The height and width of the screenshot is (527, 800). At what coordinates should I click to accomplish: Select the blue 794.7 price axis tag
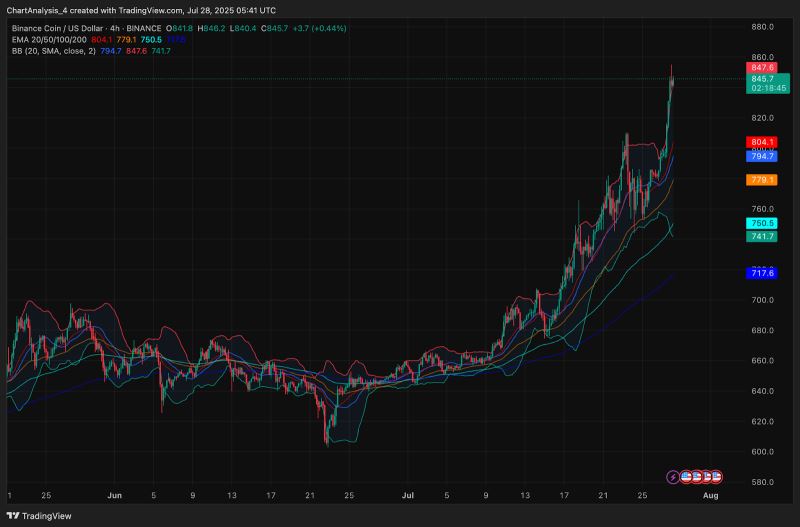[x=762, y=156]
